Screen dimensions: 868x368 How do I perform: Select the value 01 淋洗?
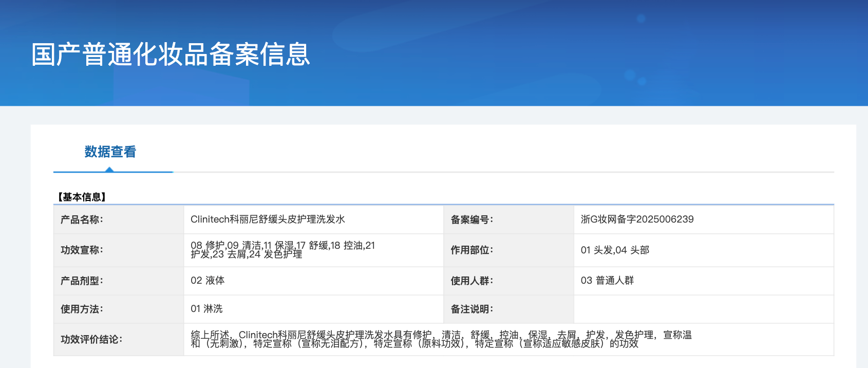tap(206, 309)
